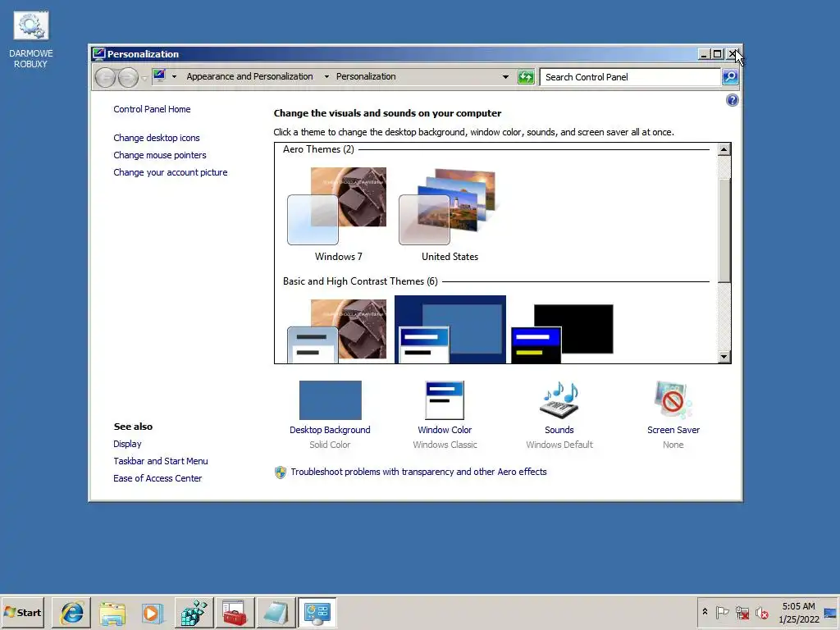Expand the dropdown arrow before Appearance and Personalization
The height and width of the screenshot is (630, 840).
174,76
